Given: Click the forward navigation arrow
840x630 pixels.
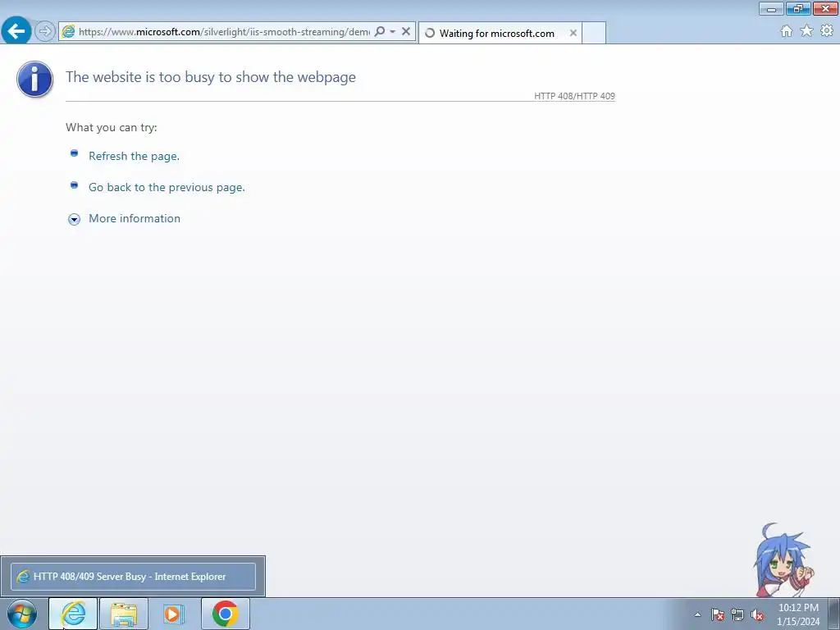Looking at the screenshot, I should 45,31.
